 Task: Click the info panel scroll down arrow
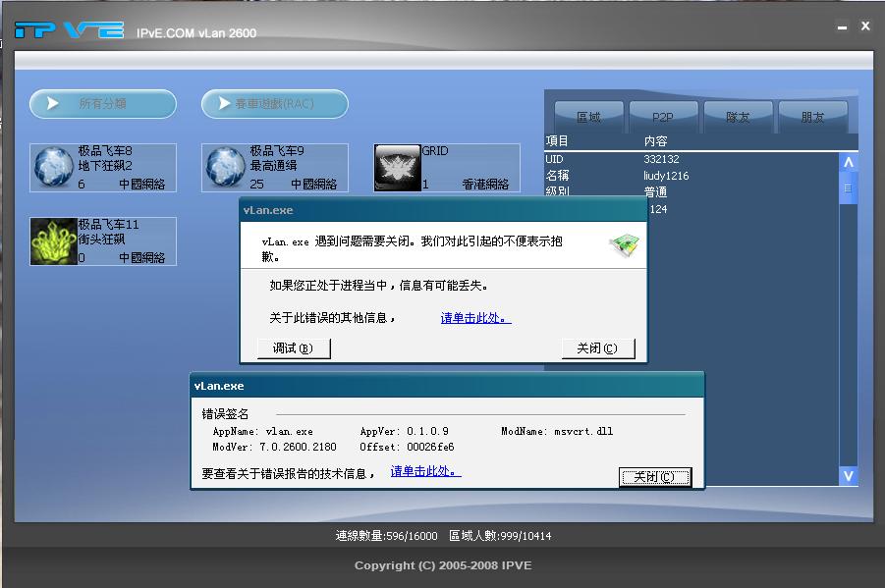point(849,476)
